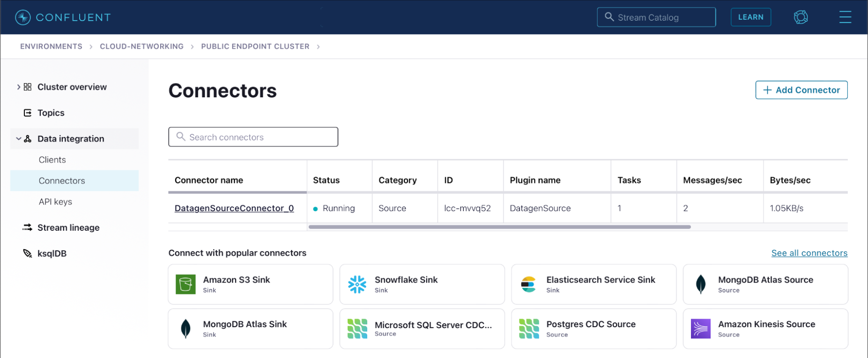Click the Add Connector button
The width and height of the screenshot is (868, 358).
tap(801, 90)
